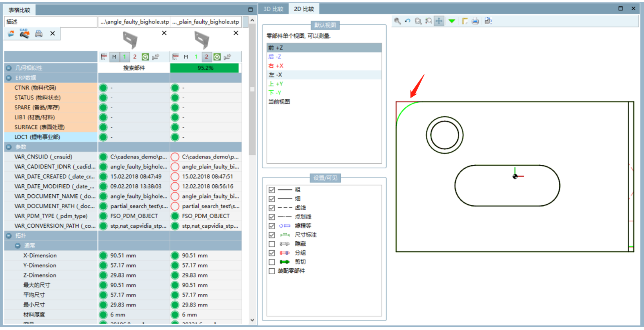Click export arrow icon in second column
Viewport: 644px width, 330px height.
(x=227, y=57)
